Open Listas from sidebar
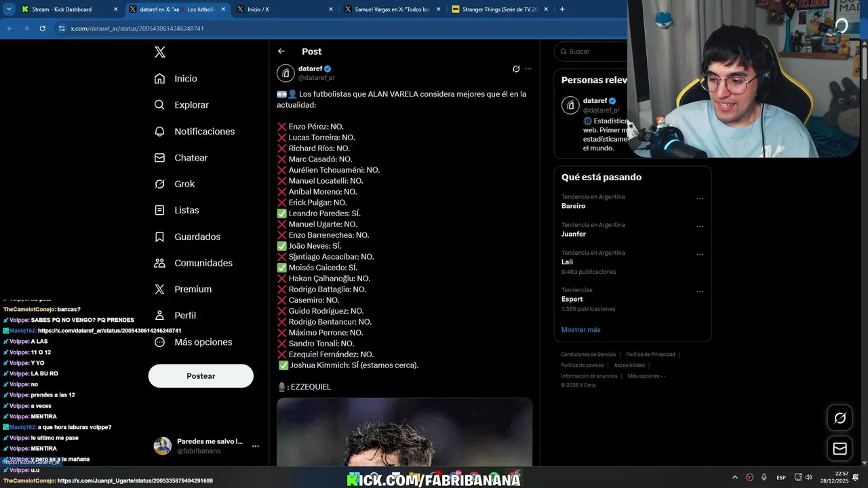Image resolution: width=868 pixels, height=488 pixels. pyautogui.click(x=177, y=210)
